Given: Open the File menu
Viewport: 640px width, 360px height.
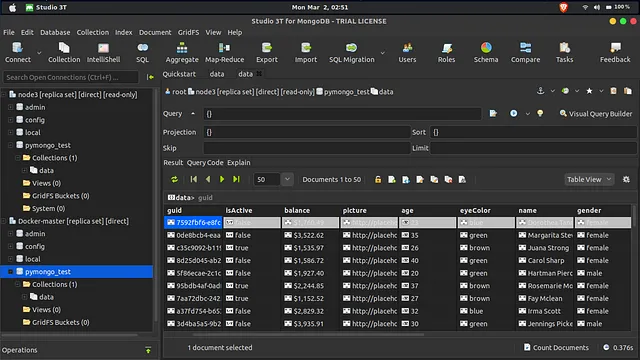Looking at the screenshot, I should point(9,32).
